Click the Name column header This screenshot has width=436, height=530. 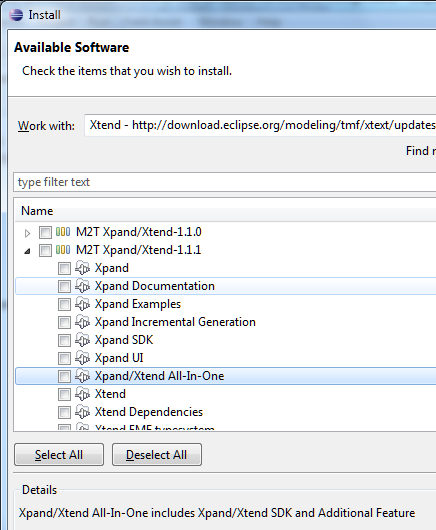pos(225,211)
